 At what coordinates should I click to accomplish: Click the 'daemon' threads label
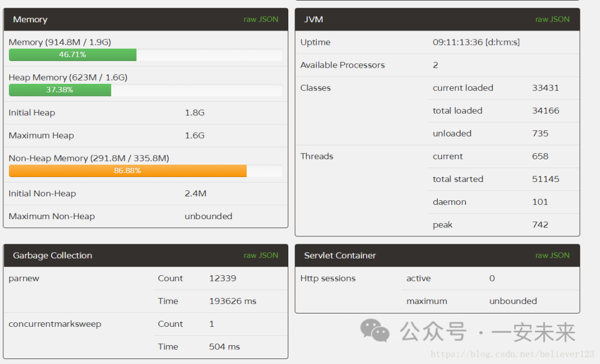[x=449, y=202]
